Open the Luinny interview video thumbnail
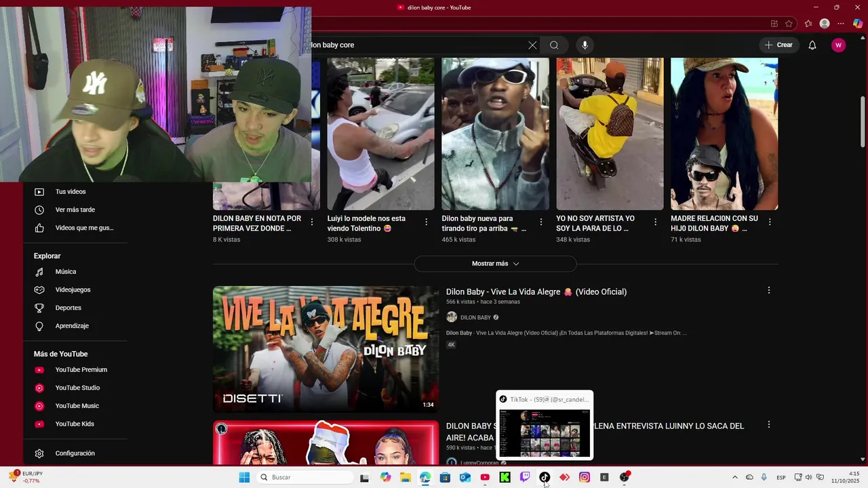This screenshot has height=488, width=868. tap(325, 443)
